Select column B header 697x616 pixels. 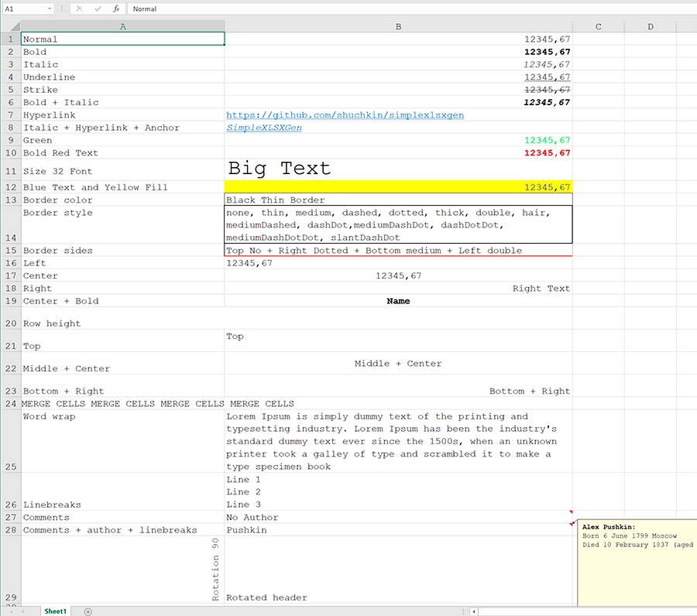pyautogui.click(x=398, y=27)
